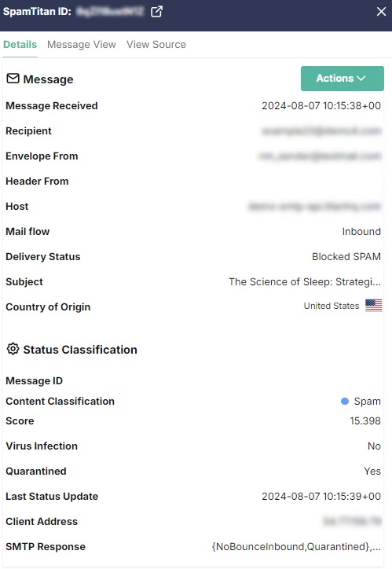
Task: Click the Blocked SPAM delivery status
Action: pos(346,256)
